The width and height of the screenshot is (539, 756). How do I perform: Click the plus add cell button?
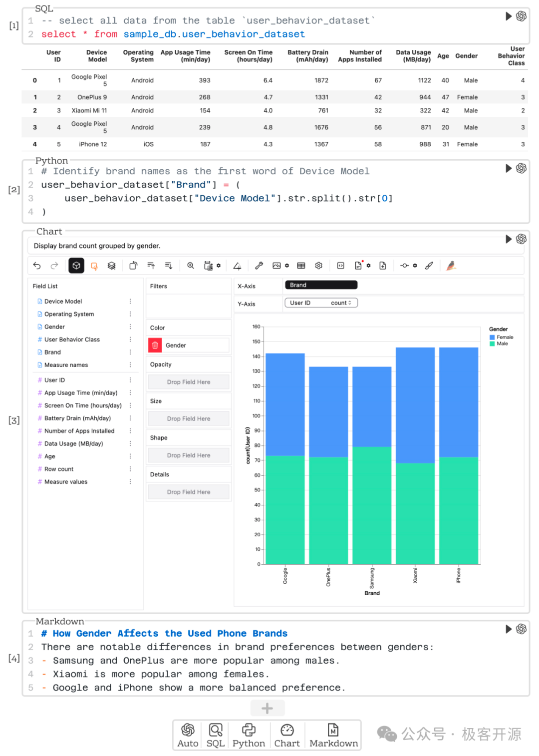[x=268, y=708]
